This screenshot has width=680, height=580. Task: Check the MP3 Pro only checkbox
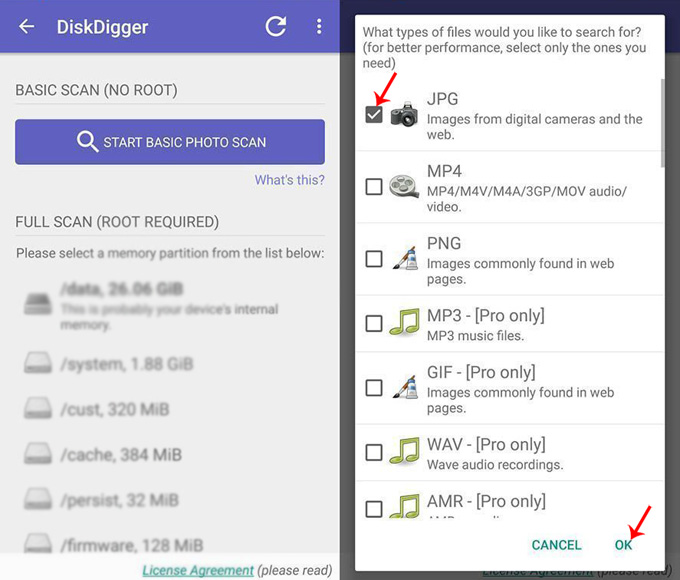(x=374, y=323)
